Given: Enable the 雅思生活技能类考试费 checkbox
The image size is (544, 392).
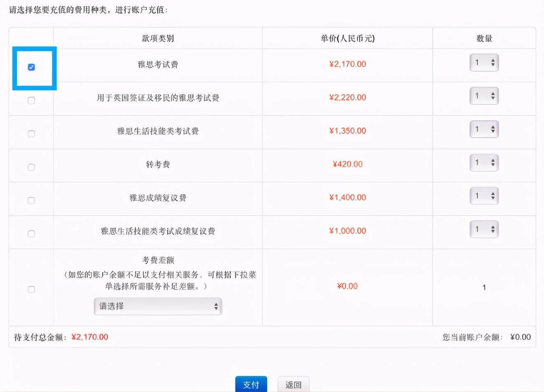Looking at the screenshot, I should [x=31, y=133].
